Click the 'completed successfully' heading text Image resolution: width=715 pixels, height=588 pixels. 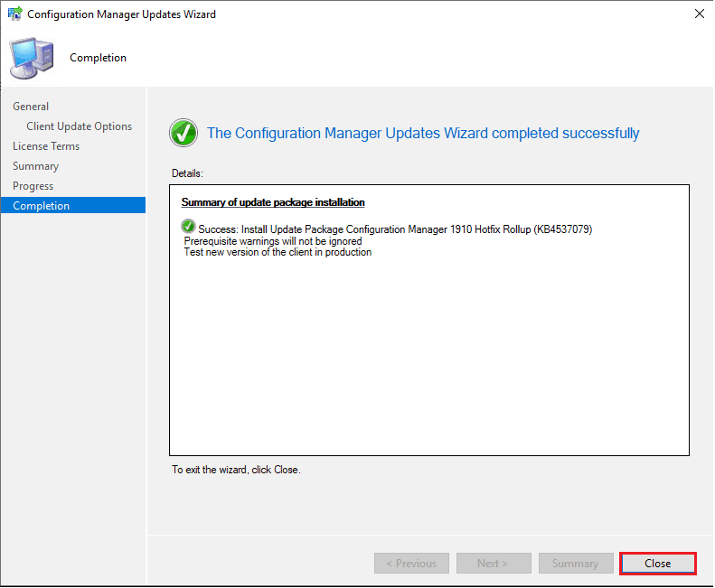[x=423, y=134]
